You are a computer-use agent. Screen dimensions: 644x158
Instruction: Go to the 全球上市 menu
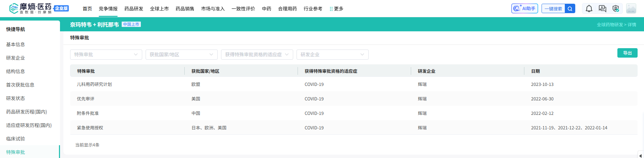pos(159,9)
